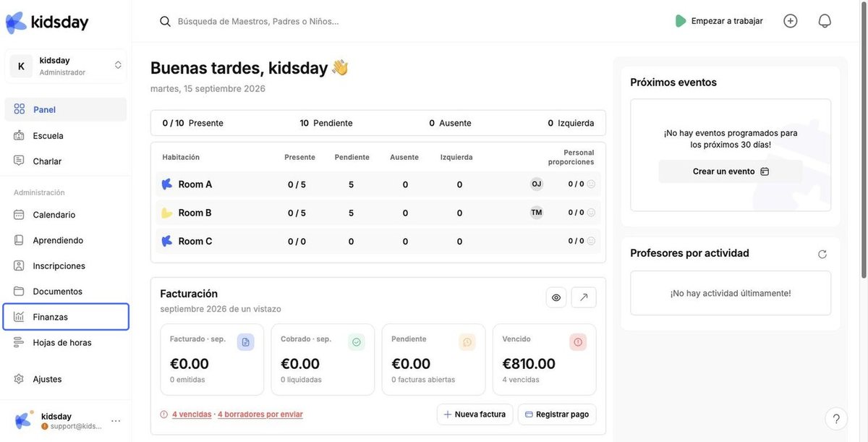Click the martes, 15 septiembre 2026 date
868x442 pixels.
tap(208, 88)
